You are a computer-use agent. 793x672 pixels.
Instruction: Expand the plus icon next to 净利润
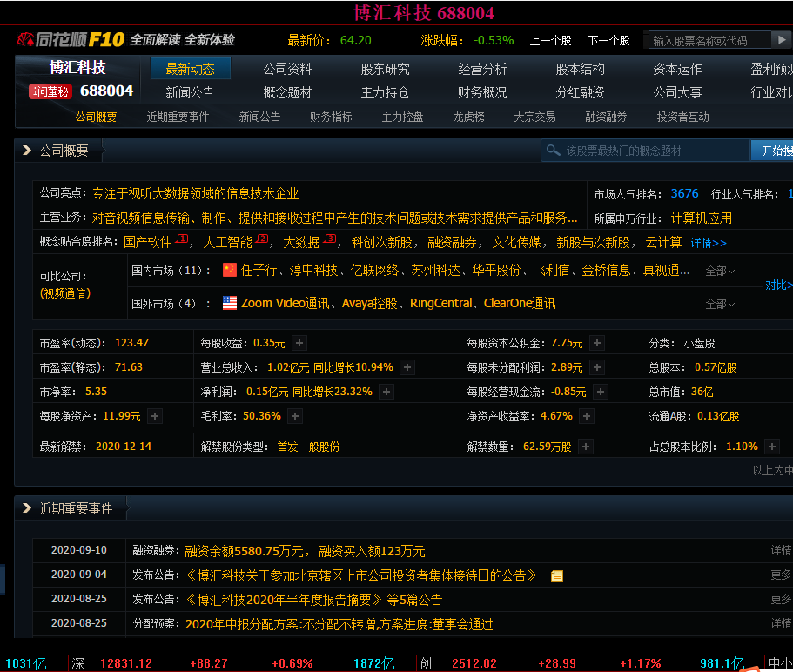click(386, 392)
